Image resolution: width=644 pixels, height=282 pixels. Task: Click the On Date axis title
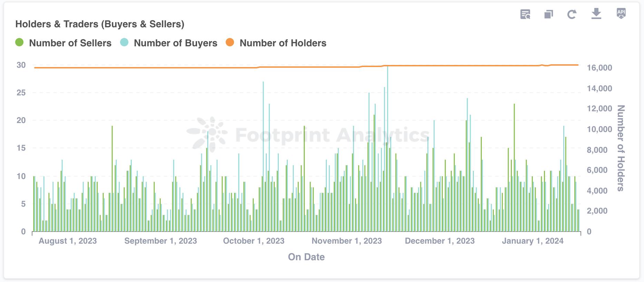(x=306, y=257)
